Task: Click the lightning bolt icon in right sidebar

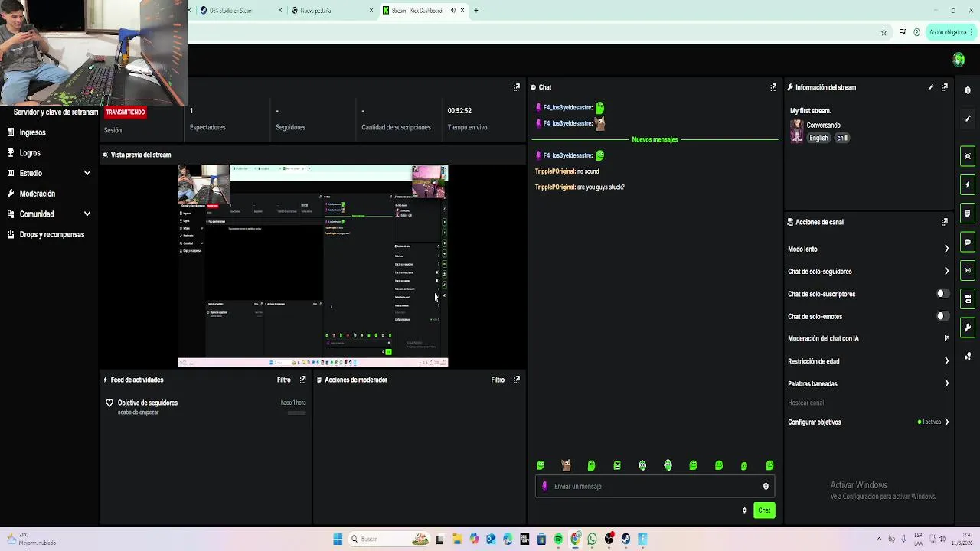Action: click(968, 184)
